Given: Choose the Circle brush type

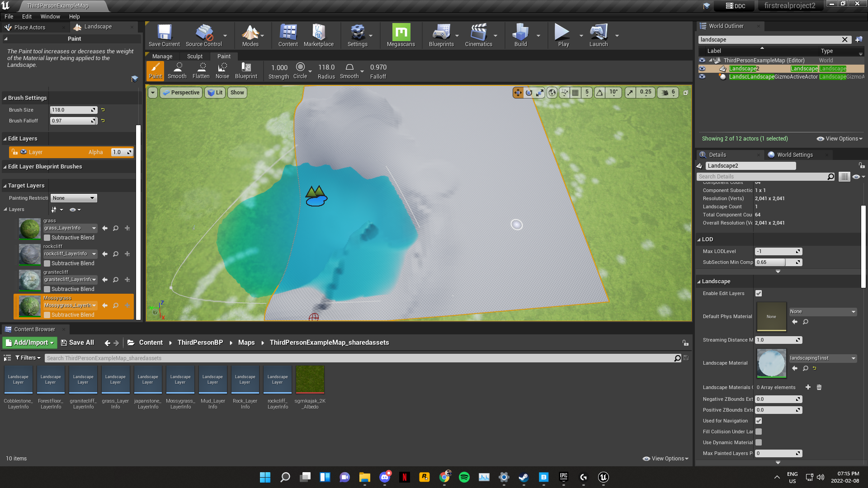Looking at the screenshot, I should pyautogui.click(x=300, y=71).
